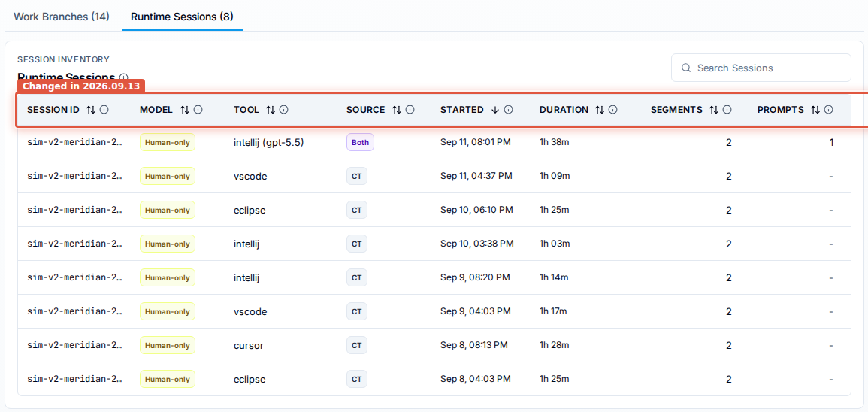Viewport: 868px width, 412px height.
Task: Click the Changed in 2026.09.13 label
Action: [x=81, y=86]
